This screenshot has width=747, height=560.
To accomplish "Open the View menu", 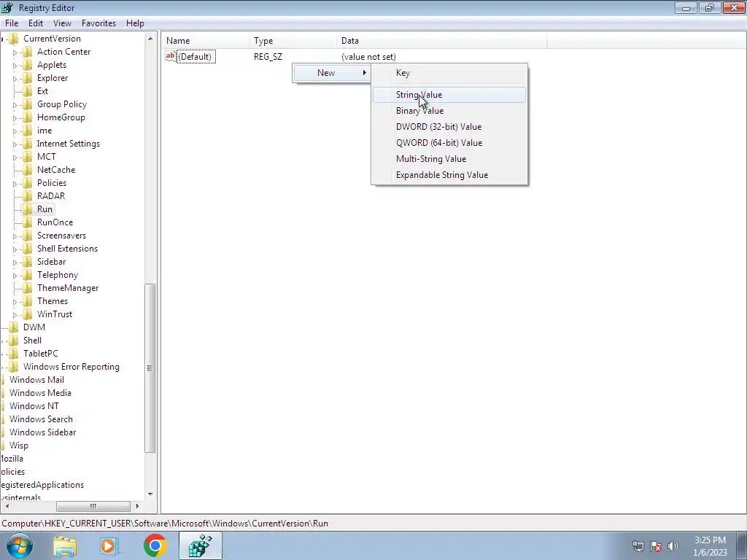I will click(x=62, y=23).
